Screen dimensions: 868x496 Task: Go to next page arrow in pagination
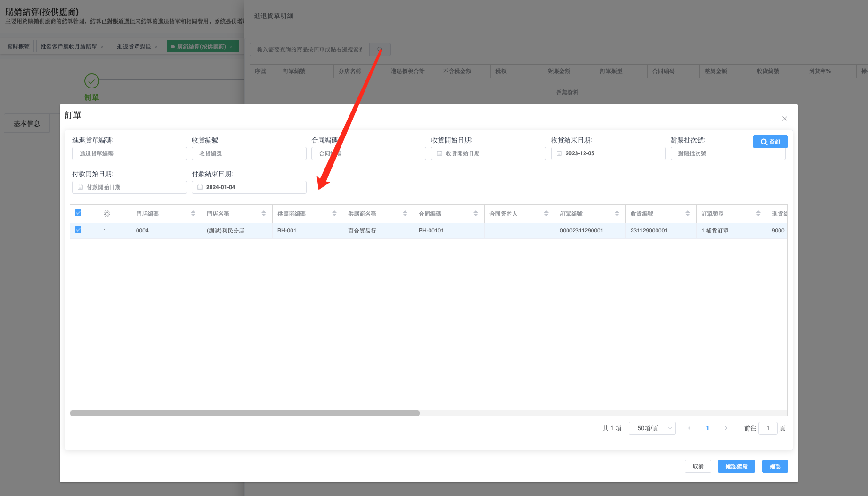(726, 428)
